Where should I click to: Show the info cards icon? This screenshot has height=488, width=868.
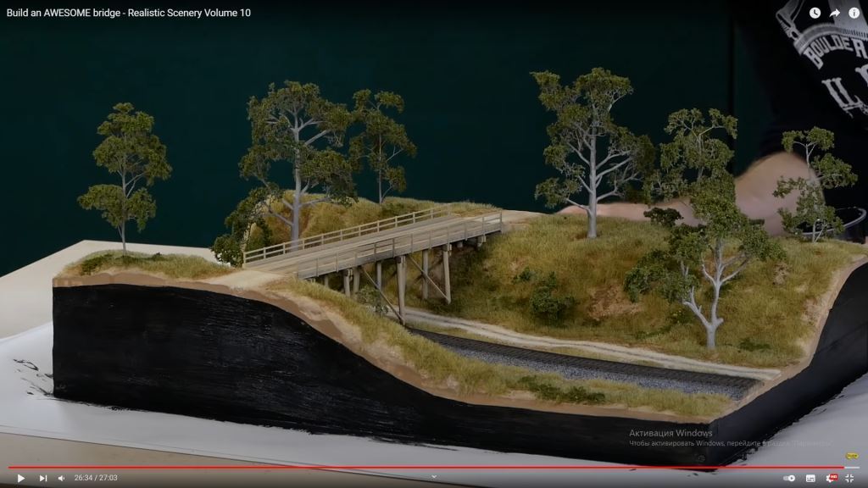pyautogui.click(x=854, y=13)
